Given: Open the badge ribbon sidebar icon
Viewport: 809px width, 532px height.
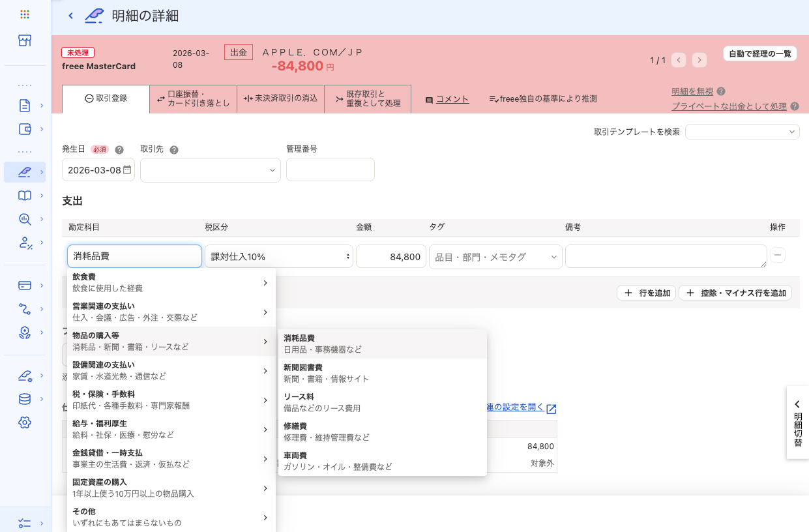Looking at the screenshot, I should (x=25, y=332).
